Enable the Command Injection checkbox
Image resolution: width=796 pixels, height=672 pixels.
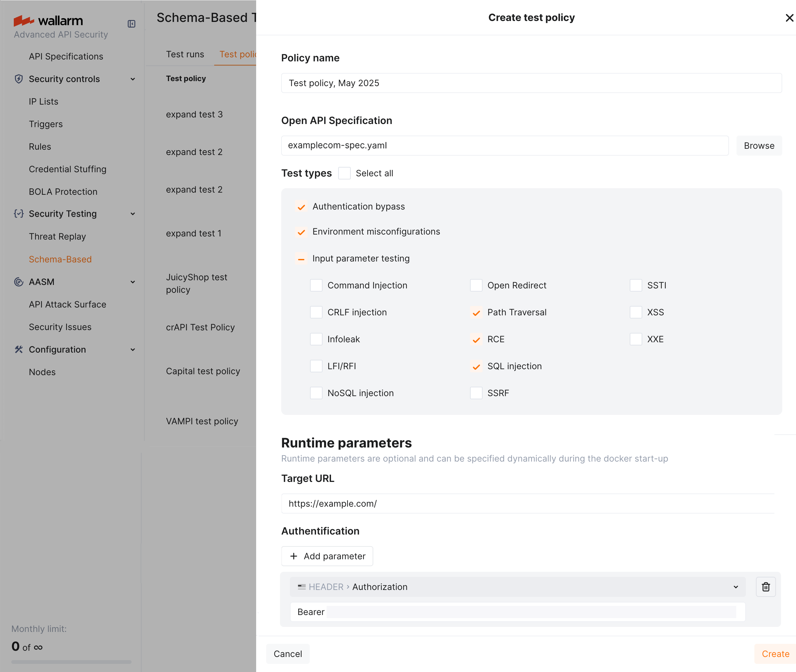click(x=316, y=285)
